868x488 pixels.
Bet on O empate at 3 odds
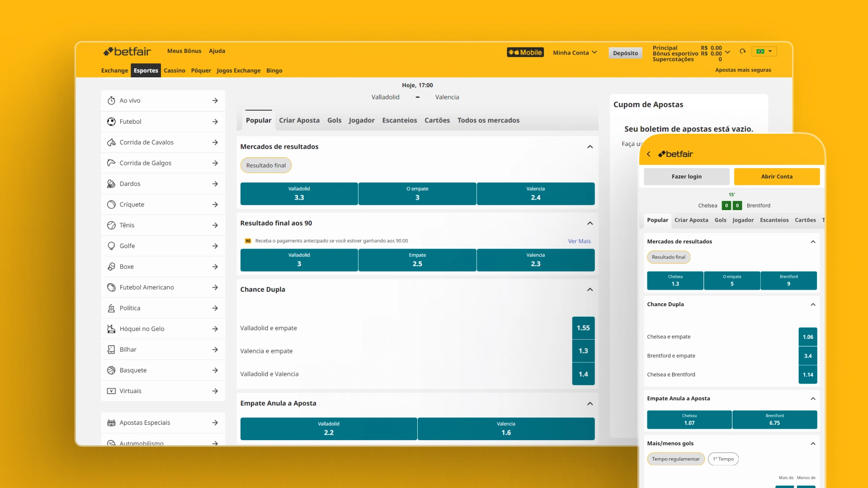click(417, 194)
